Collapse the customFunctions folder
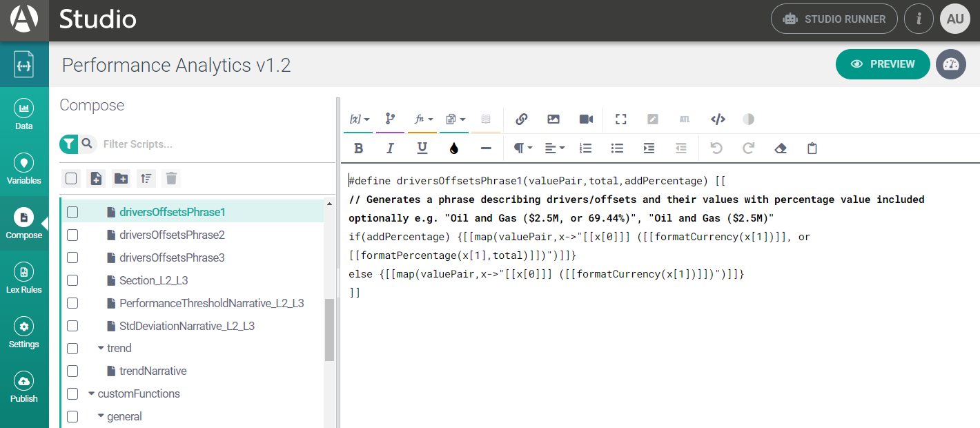The image size is (980, 428). 92,394
